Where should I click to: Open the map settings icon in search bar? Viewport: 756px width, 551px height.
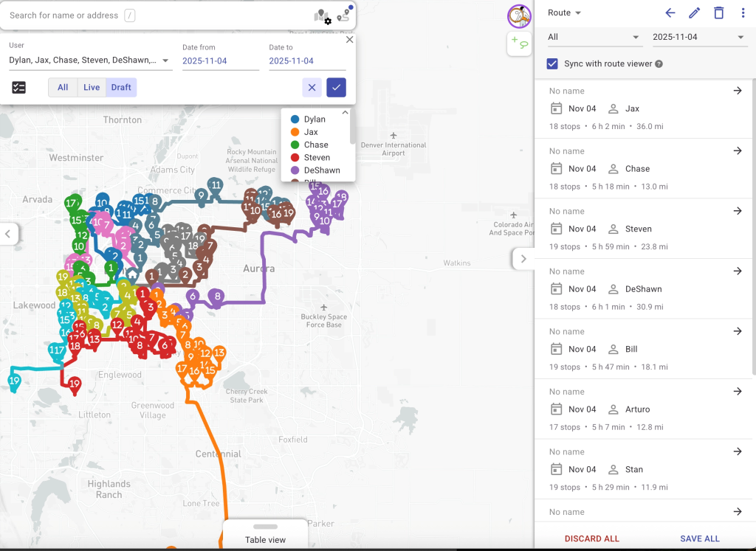[x=322, y=15]
